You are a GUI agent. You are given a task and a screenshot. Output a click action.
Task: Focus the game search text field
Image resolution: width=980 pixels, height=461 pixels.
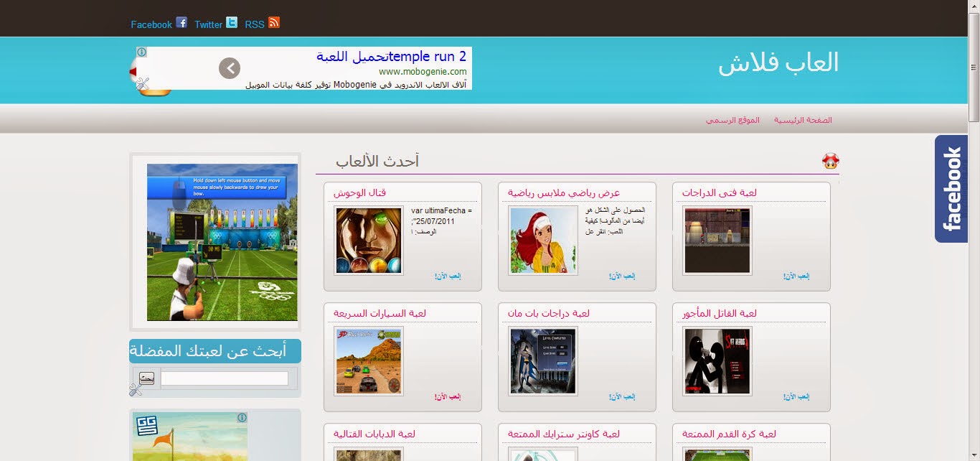225,378
